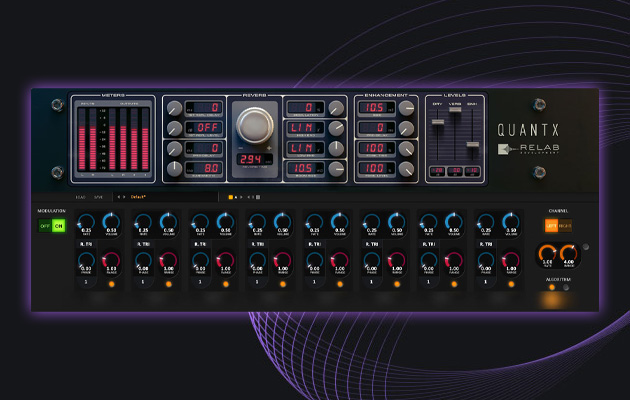
Task: Click the previous preset arrow beside Default
Action: pyautogui.click(x=119, y=197)
